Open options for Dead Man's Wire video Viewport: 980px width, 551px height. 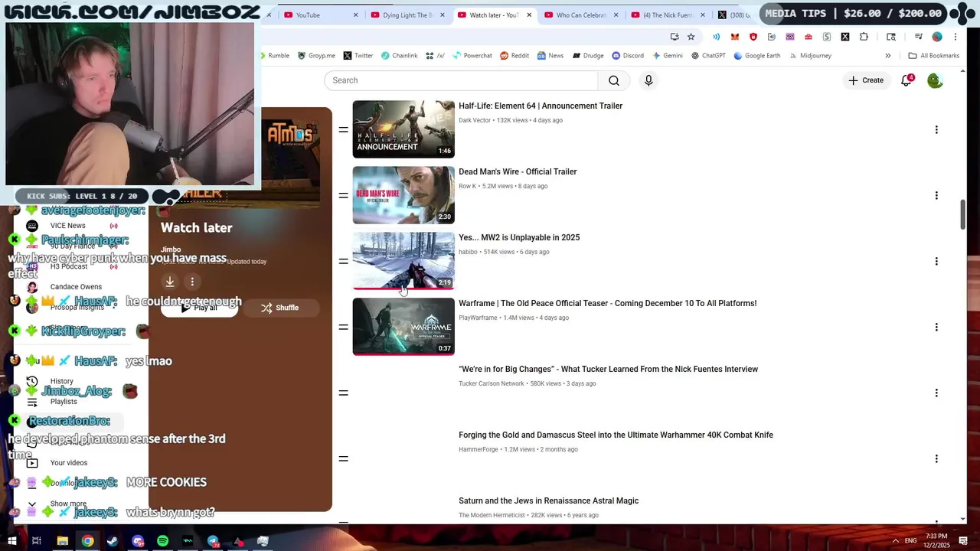[936, 196]
